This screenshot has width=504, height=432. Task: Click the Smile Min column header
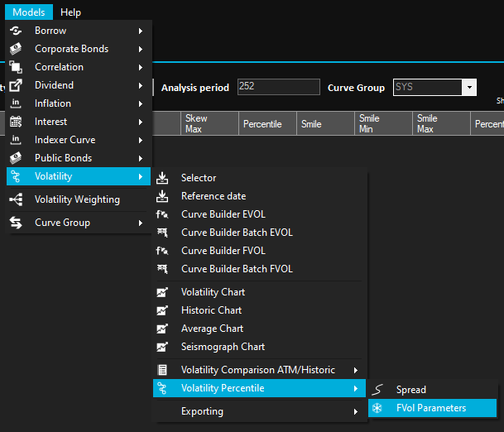(369, 124)
